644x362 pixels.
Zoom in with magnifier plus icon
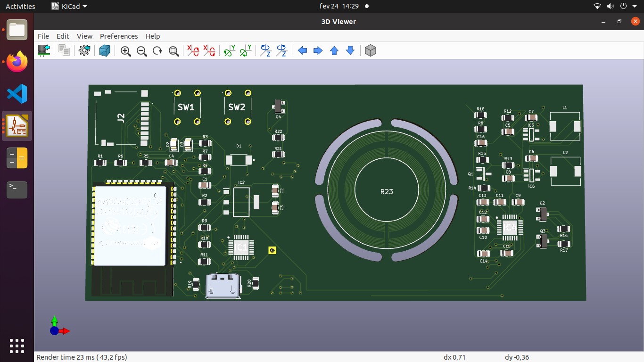click(126, 51)
